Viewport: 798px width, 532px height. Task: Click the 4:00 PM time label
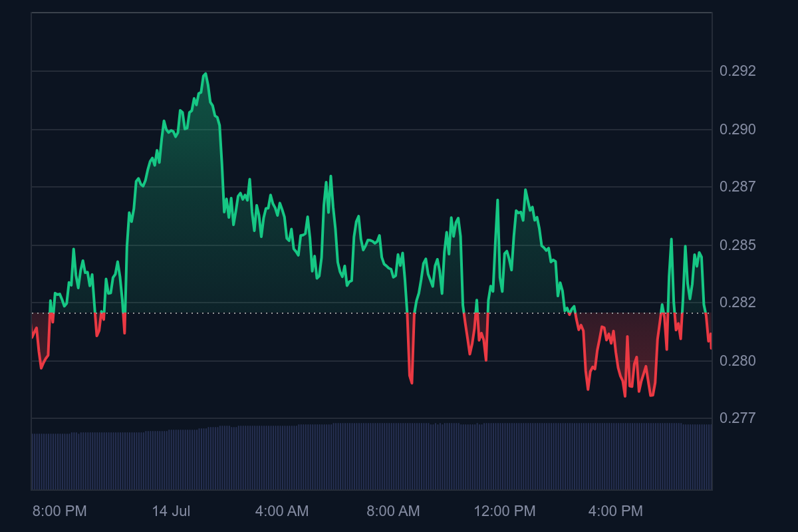pyautogui.click(x=616, y=511)
